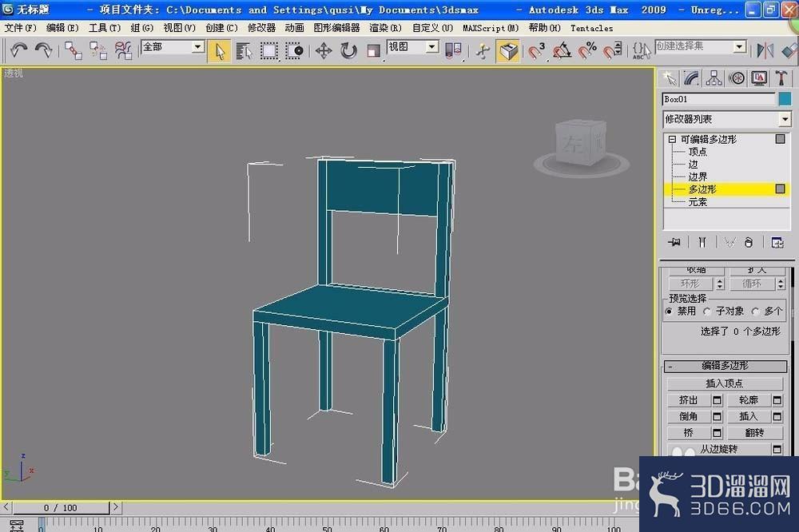Toggle Show End Result icon

[702, 242]
